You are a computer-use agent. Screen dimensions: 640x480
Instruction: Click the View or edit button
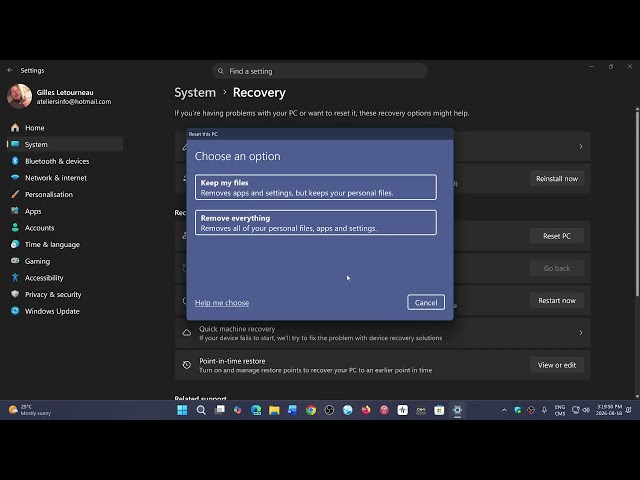[557, 365]
